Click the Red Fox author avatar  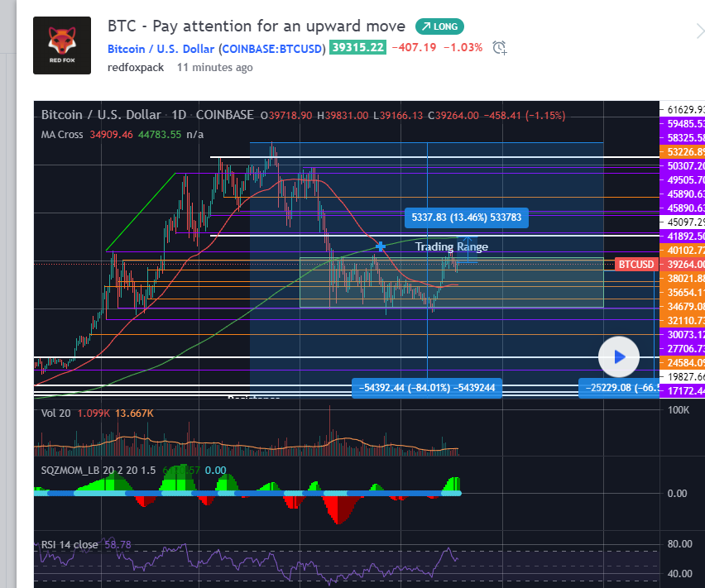click(62, 45)
